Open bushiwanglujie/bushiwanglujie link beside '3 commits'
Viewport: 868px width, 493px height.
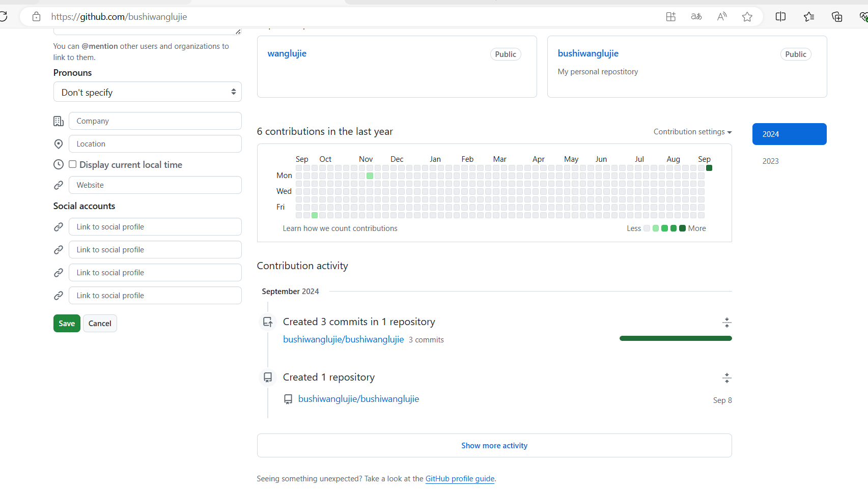point(344,339)
